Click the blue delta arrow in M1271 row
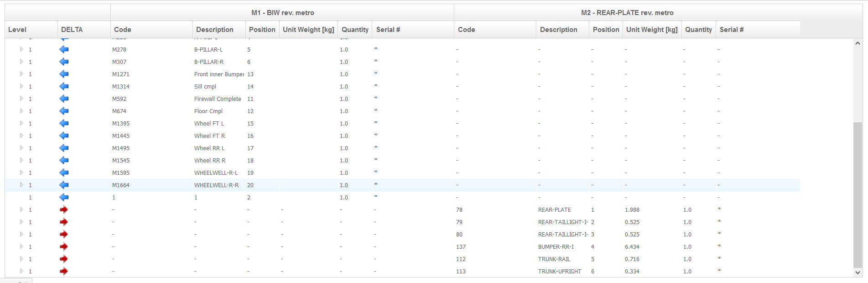868x283 pixels. pos(64,74)
